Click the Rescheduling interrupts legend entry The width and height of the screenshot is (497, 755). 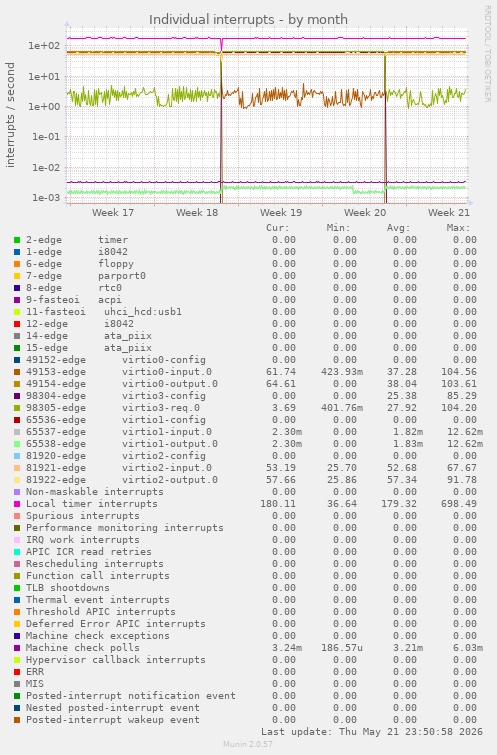[94, 563]
